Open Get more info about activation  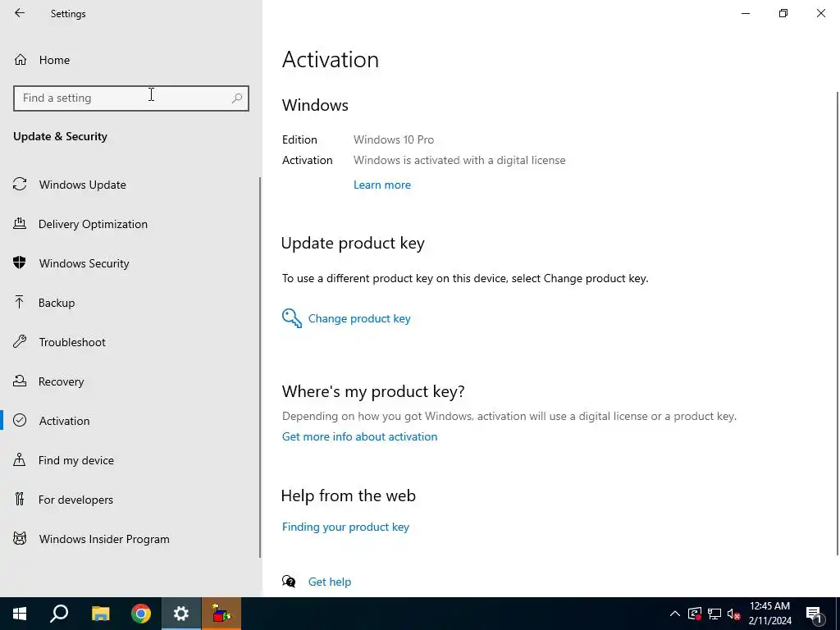359,436
